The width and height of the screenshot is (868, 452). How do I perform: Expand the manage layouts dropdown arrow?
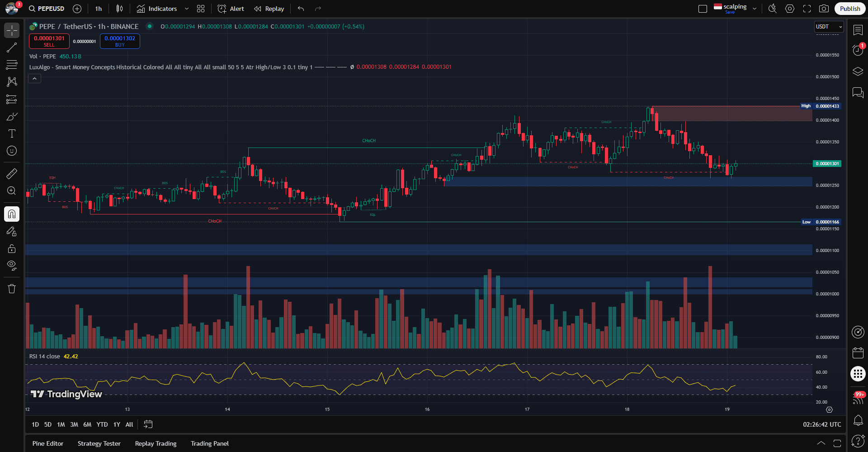click(755, 9)
